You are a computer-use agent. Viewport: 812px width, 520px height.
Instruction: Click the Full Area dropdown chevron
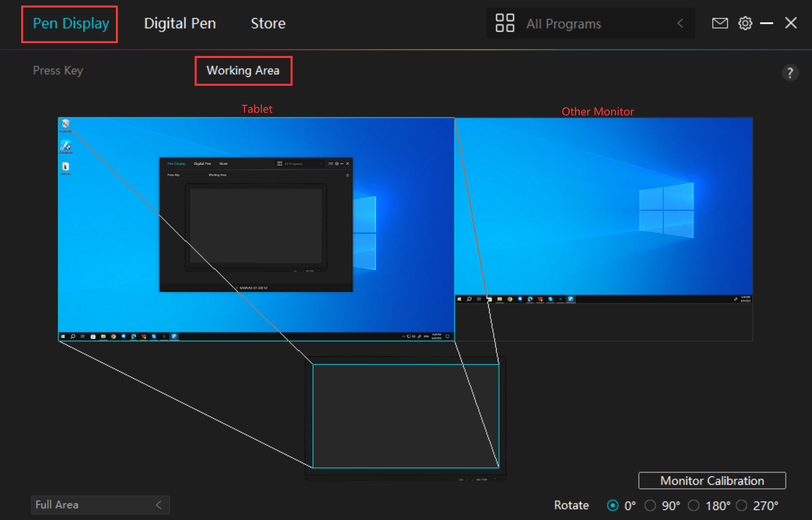[159, 505]
